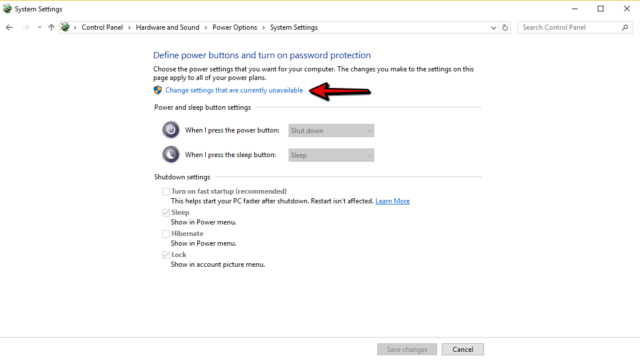Image resolution: width=640 pixels, height=361 pixels.
Task: Expand chevron after Power Options breadcrumb
Action: point(264,27)
